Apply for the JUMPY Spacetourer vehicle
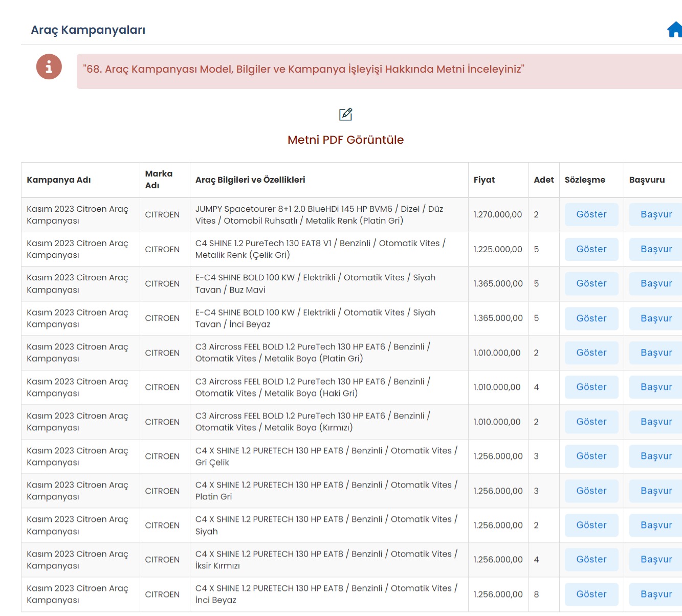The image size is (682, 616). point(656,214)
